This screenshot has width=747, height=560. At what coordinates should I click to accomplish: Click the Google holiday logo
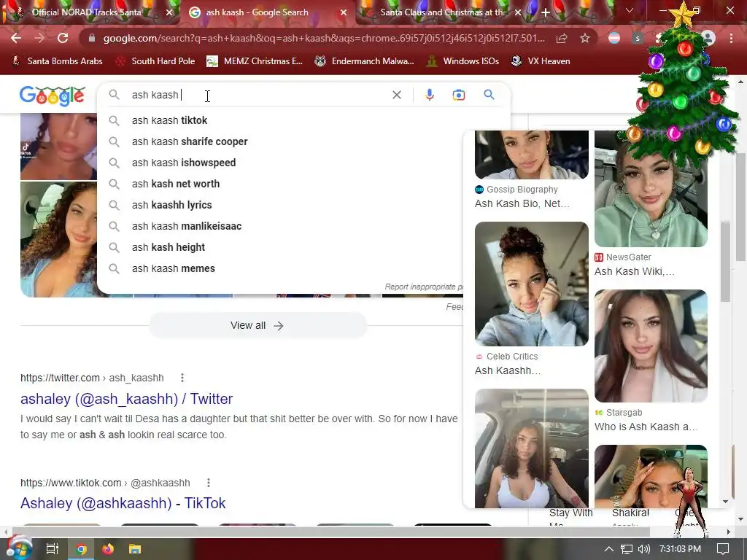tap(53, 96)
